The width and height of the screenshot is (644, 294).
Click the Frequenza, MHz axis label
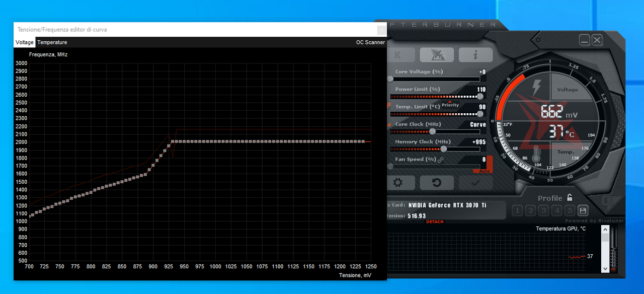(48, 54)
